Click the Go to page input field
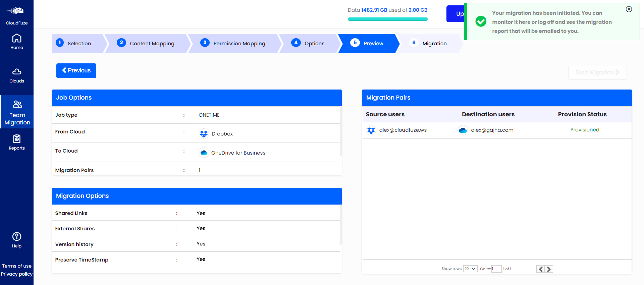The width and height of the screenshot is (644, 285). click(x=496, y=269)
